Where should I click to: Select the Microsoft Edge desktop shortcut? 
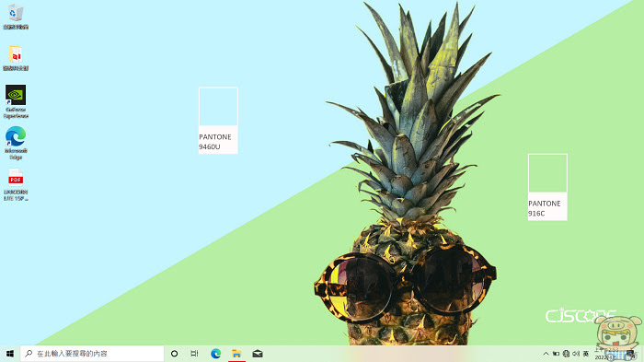point(16,143)
